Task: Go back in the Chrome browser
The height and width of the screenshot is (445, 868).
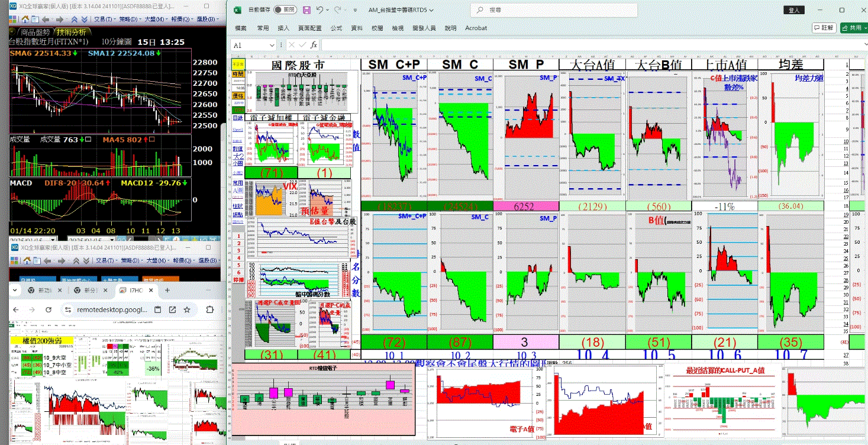Action: click(15, 309)
